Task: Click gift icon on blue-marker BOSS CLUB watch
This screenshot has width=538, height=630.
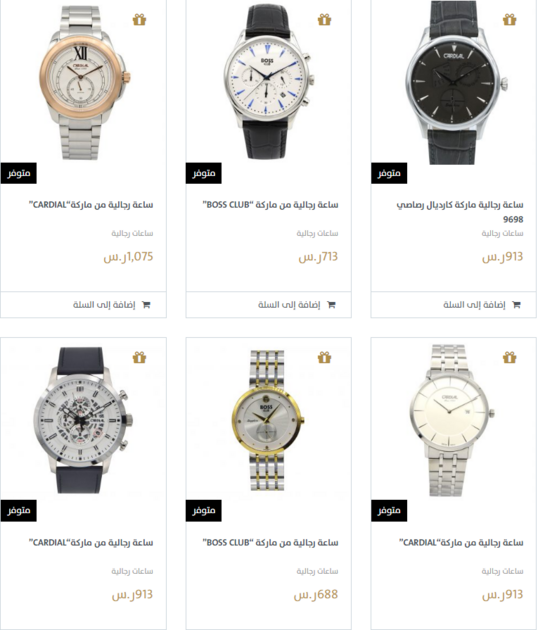Action: coord(324,19)
